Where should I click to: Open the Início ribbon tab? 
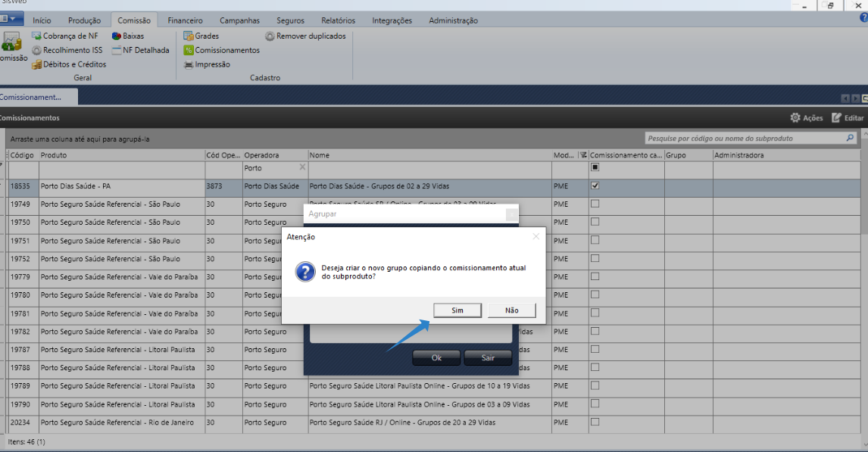pos(42,20)
